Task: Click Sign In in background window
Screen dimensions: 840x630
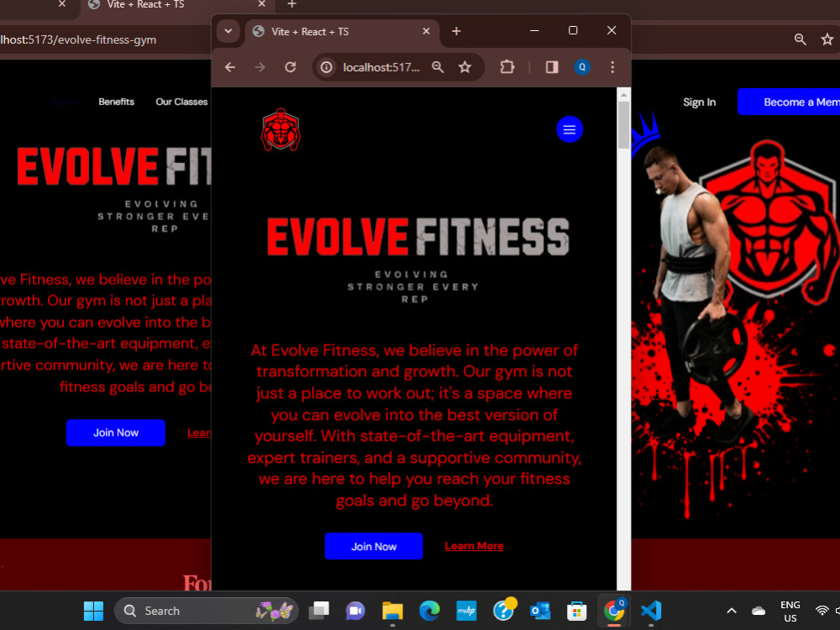Action: coord(699,102)
